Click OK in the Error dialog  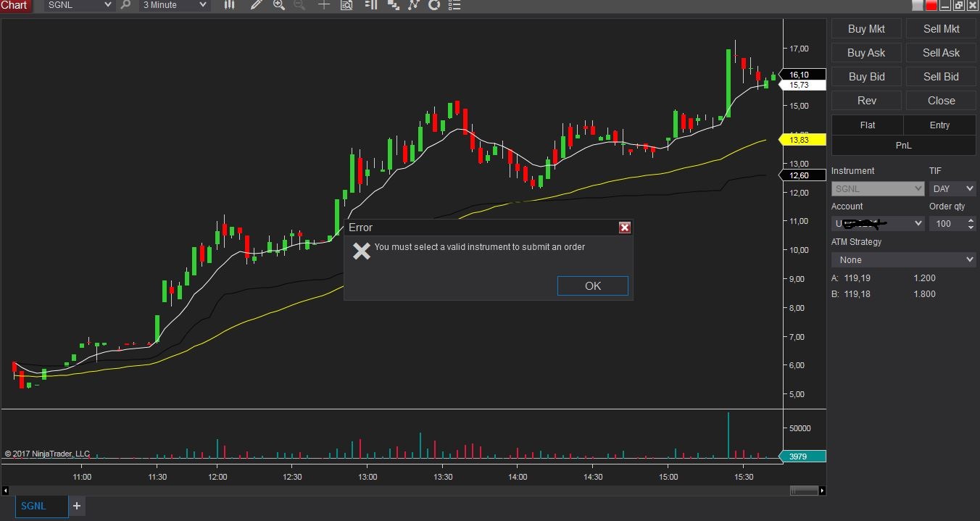tap(593, 285)
